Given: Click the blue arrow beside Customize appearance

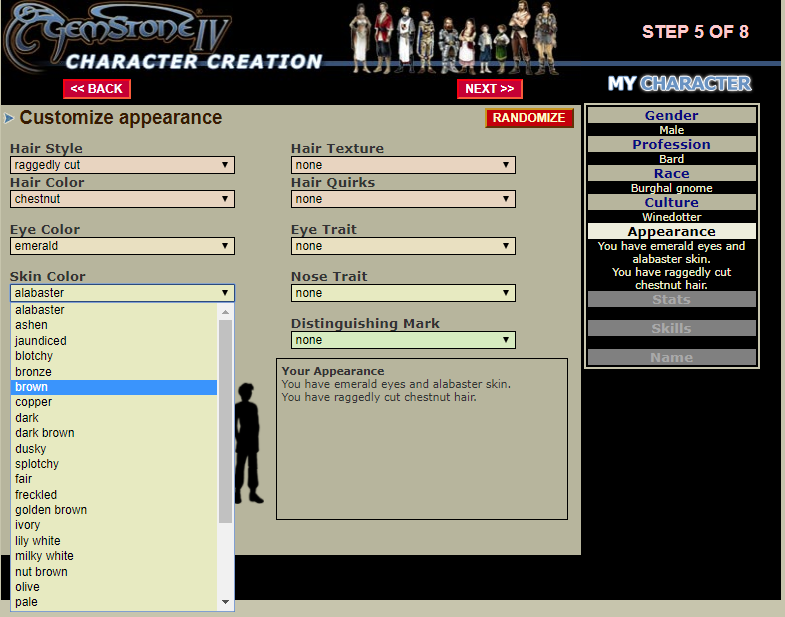Looking at the screenshot, I should pyautogui.click(x=9, y=118).
